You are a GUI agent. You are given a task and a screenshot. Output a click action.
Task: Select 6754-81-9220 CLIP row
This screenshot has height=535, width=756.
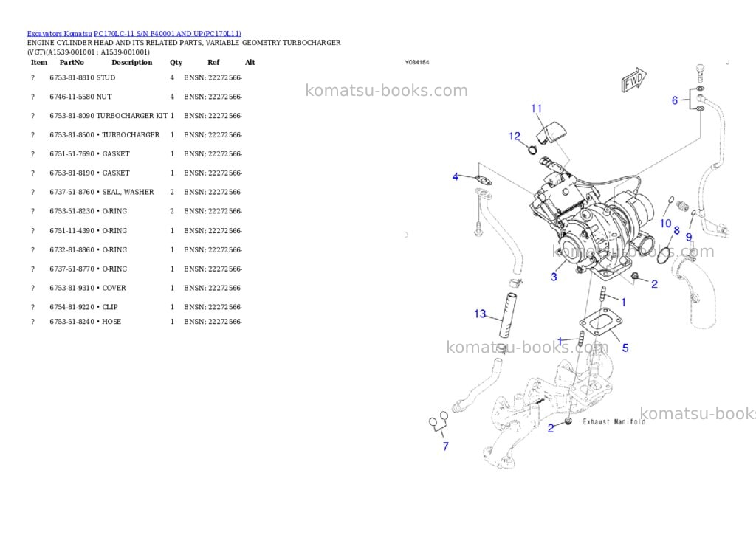[137, 307]
